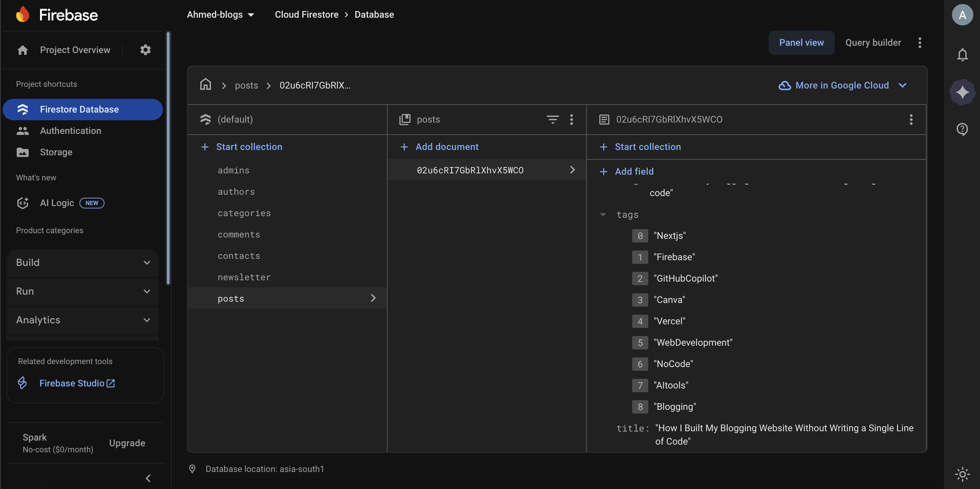Open the account avatar A
980x489 pixels.
tap(963, 15)
